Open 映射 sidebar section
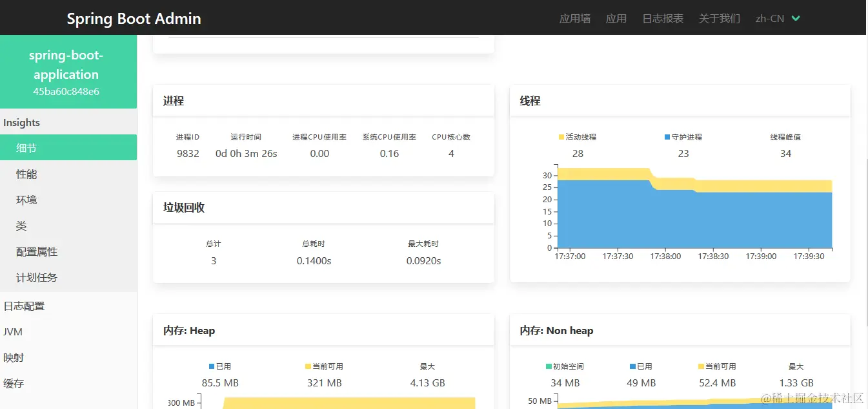The image size is (868, 409). point(68,358)
